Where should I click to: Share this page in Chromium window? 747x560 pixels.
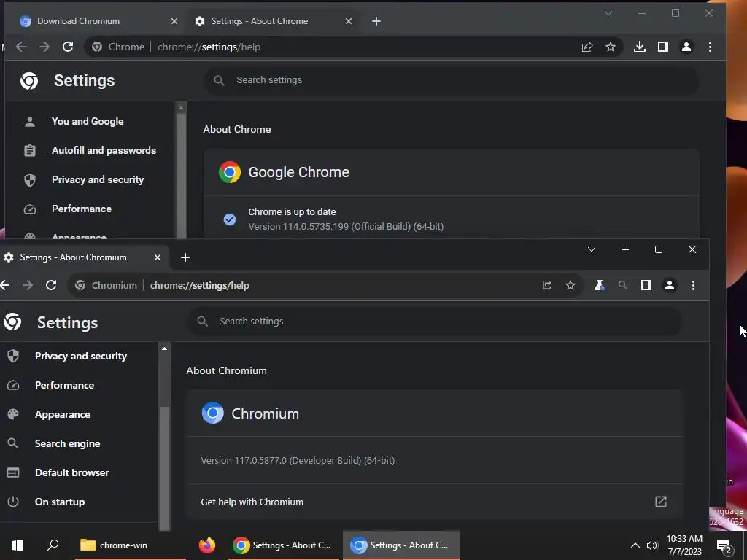click(547, 285)
